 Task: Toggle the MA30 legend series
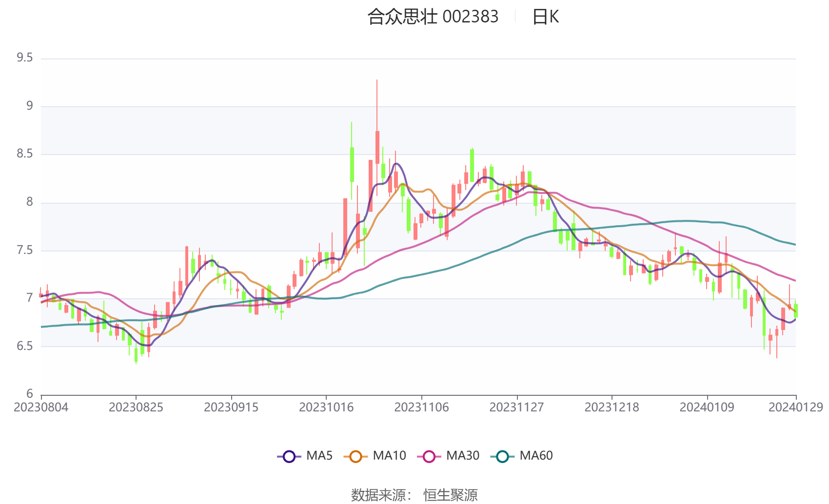click(x=448, y=456)
